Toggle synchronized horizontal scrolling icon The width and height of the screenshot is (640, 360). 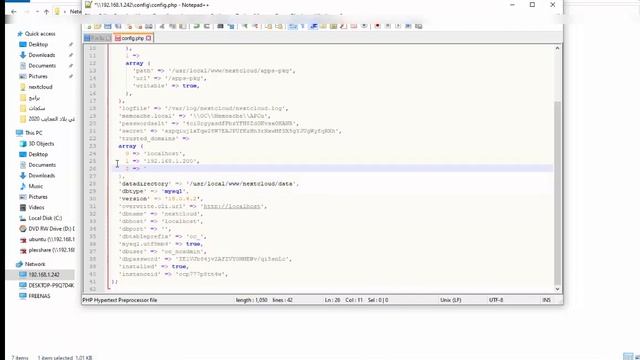[279, 26]
